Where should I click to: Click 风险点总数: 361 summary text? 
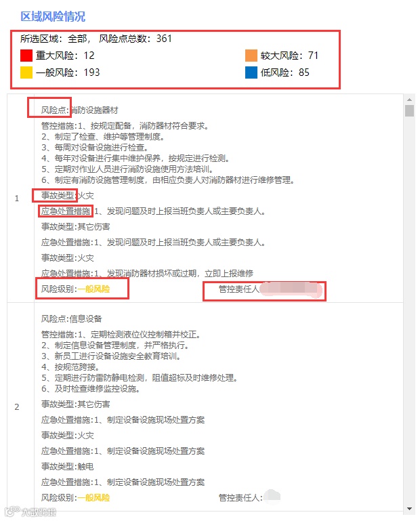[135, 39]
